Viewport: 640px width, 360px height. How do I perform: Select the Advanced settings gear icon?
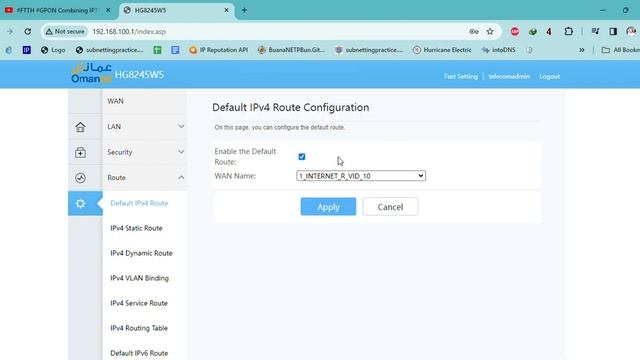(x=80, y=203)
